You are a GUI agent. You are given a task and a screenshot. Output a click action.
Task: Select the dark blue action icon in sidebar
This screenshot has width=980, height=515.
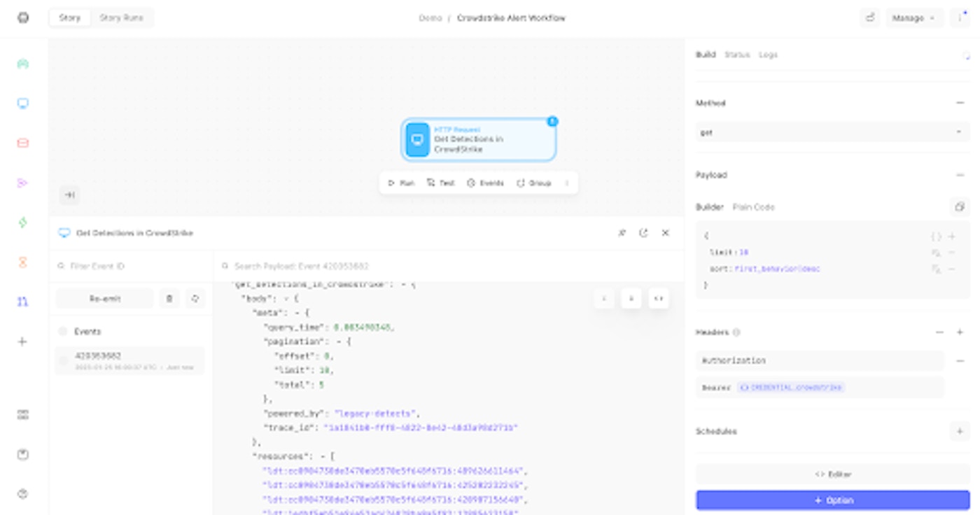pos(23,302)
